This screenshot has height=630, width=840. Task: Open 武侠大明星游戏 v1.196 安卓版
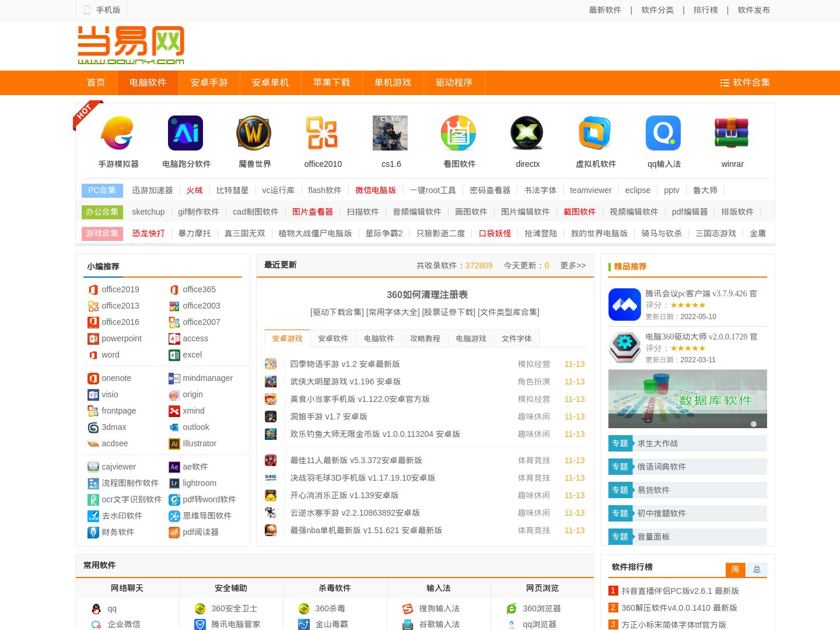point(345,381)
